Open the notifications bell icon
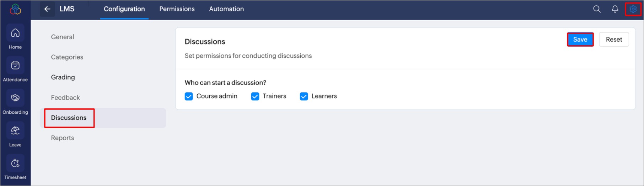The height and width of the screenshot is (186, 644). (x=615, y=9)
